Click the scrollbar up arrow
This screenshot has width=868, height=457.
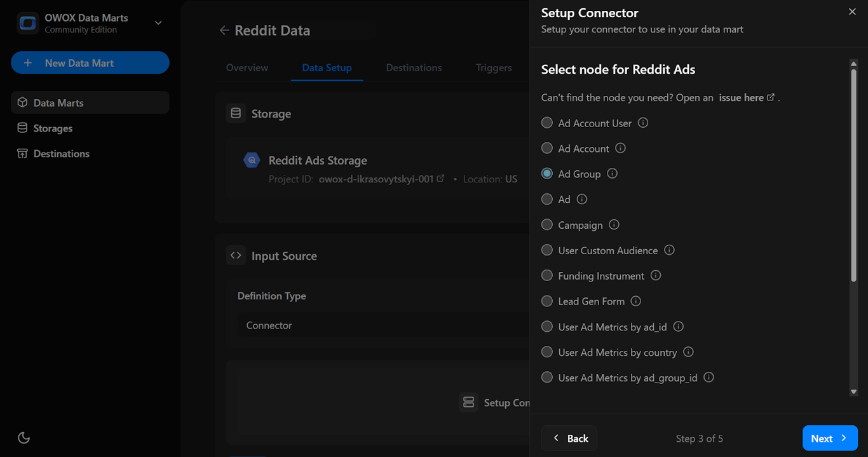pyautogui.click(x=854, y=64)
